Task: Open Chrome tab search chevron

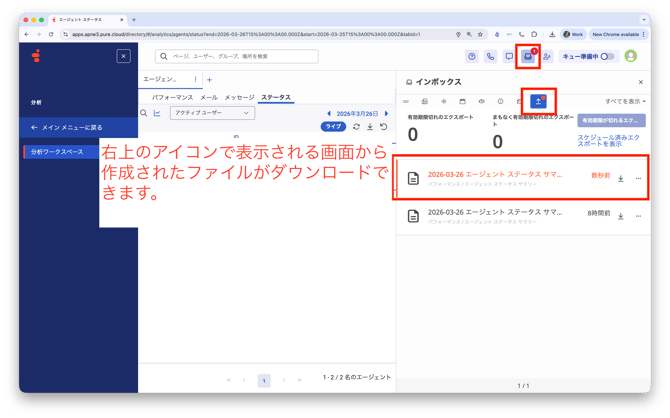Action: point(644,20)
